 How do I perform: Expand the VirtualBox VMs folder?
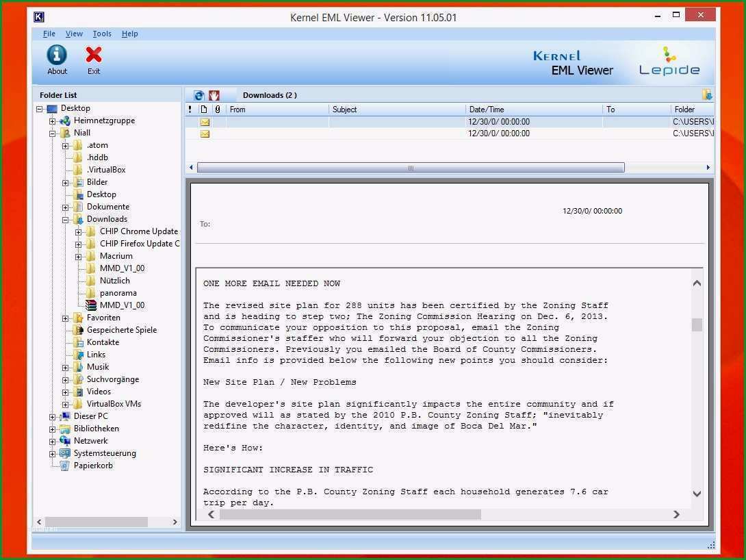click(65, 405)
